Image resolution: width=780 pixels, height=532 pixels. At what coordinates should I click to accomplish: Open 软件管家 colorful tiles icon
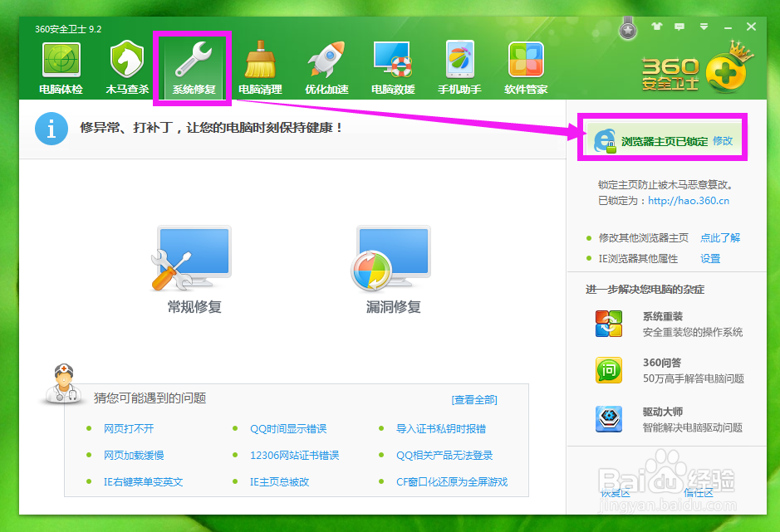coord(526,59)
